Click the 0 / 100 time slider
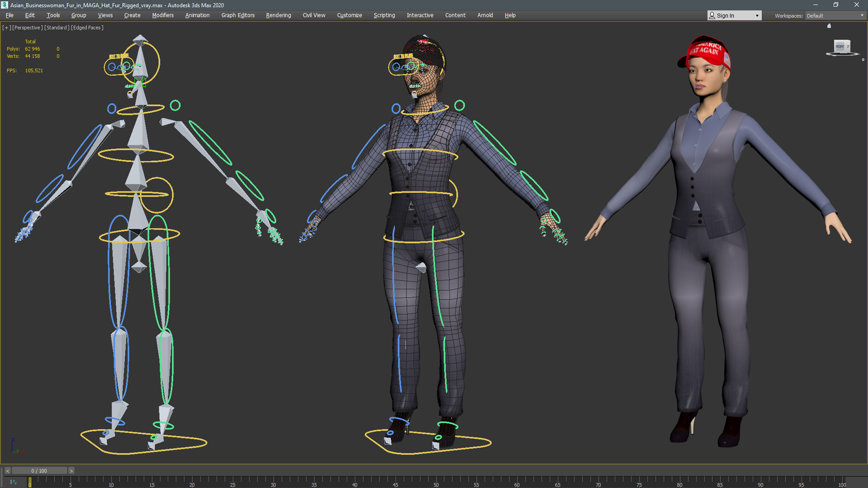The height and width of the screenshot is (488, 868). point(39,471)
